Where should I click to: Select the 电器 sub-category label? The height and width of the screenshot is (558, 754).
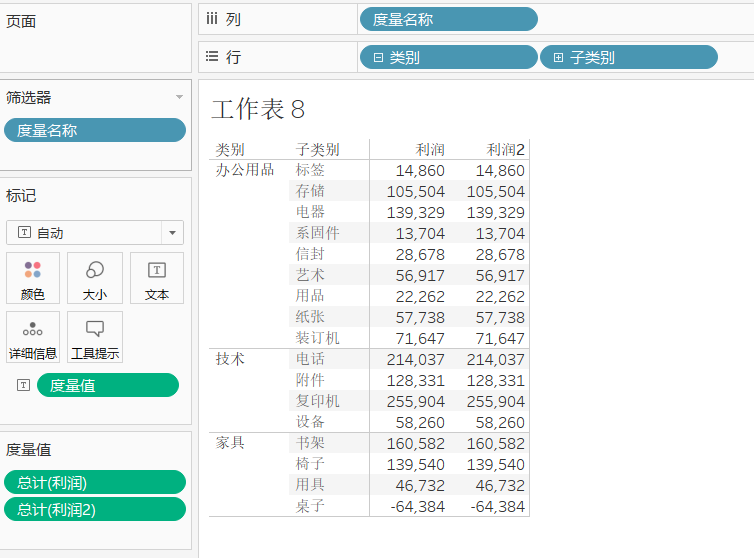point(310,212)
